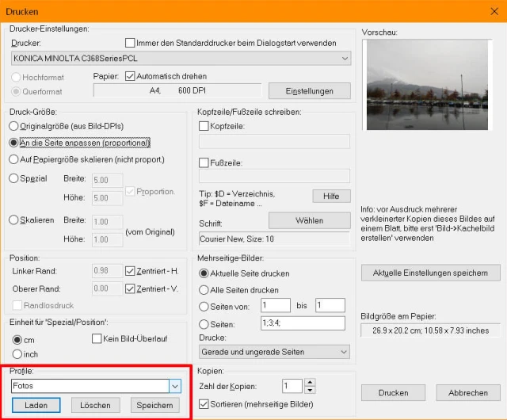Click Aktuelle Einstellungen speichern
This screenshot has width=507, height=420.
pyautogui.click(x=430, y=273)
